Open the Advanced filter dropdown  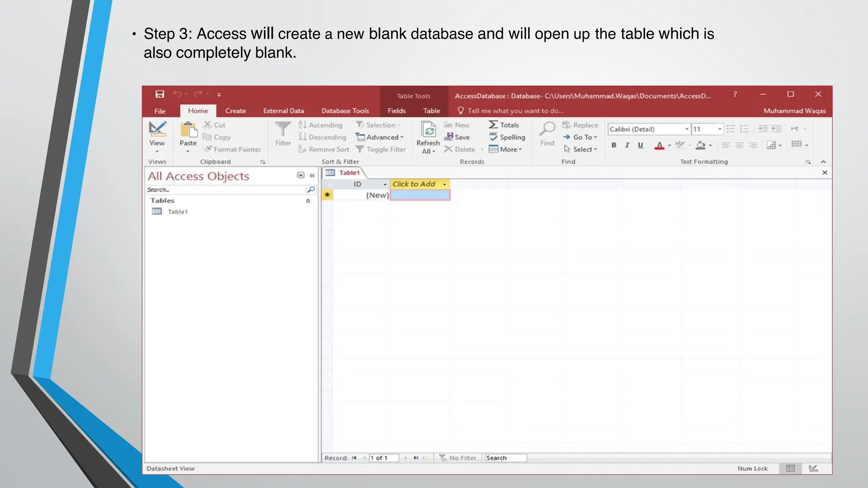(379, 137)
